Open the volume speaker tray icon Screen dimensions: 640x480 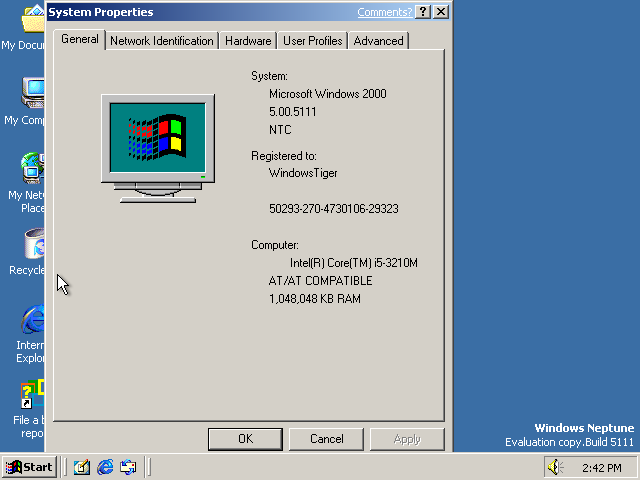(555, 467)
